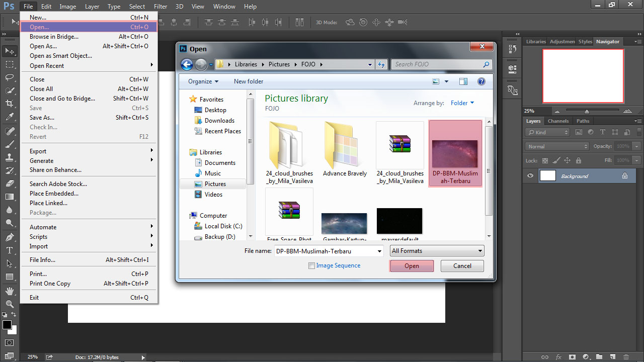Open the change view dropdown arrow in dialog
644x362 pixels.
point(446,81)
